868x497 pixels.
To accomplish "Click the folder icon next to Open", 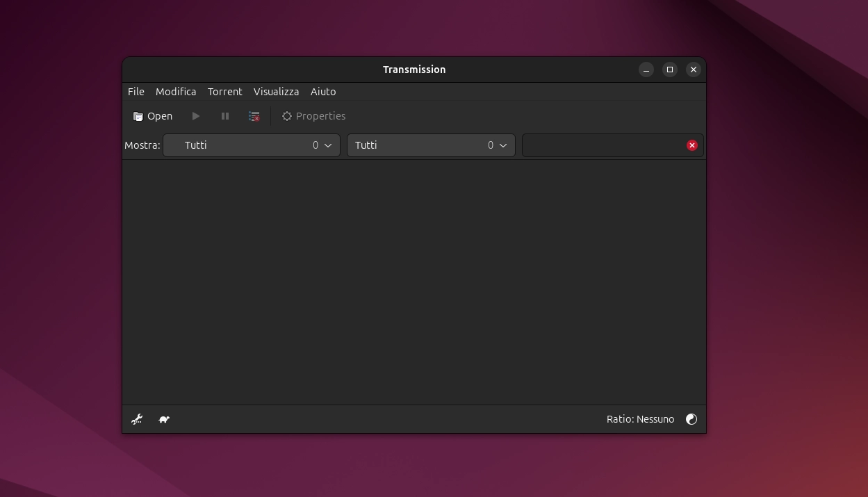I will click(138, 116).
